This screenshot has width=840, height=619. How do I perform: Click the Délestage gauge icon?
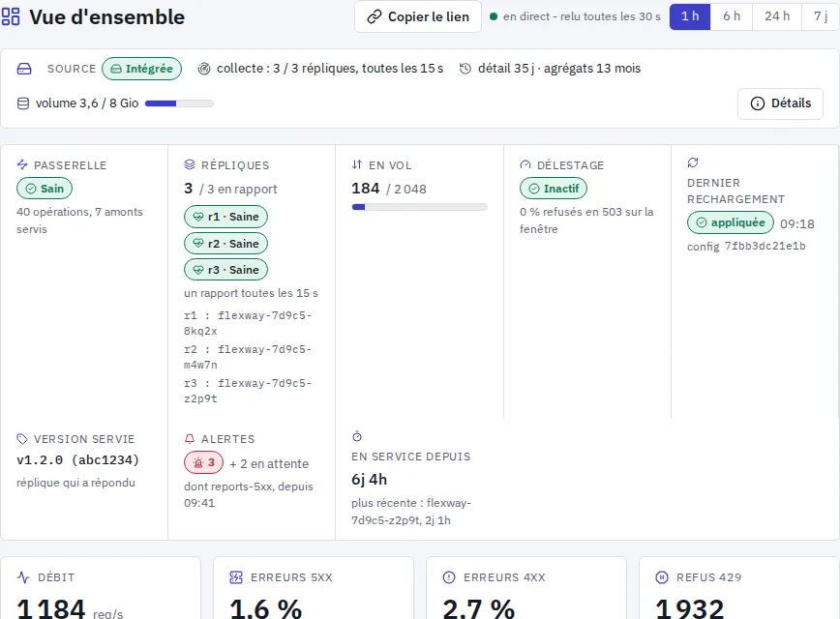(525, 164)
